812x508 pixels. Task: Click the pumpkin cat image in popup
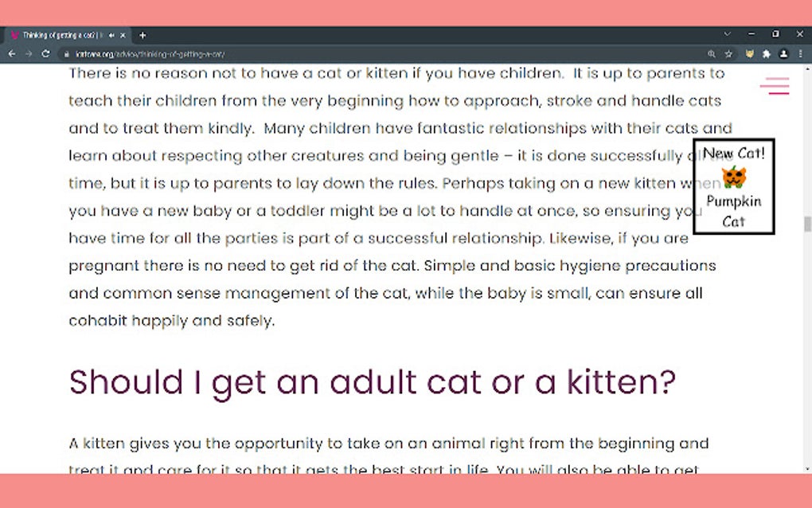(734, 177)
